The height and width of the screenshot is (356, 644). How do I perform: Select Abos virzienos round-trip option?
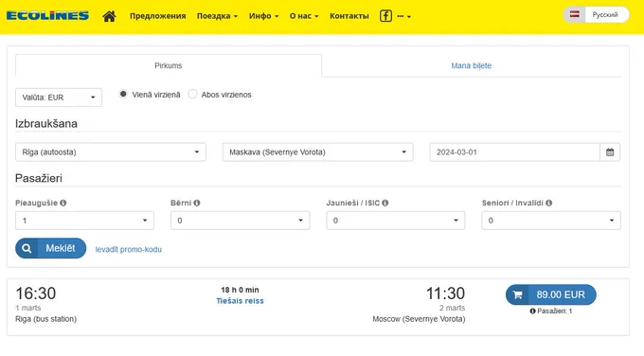pos(192,94)
